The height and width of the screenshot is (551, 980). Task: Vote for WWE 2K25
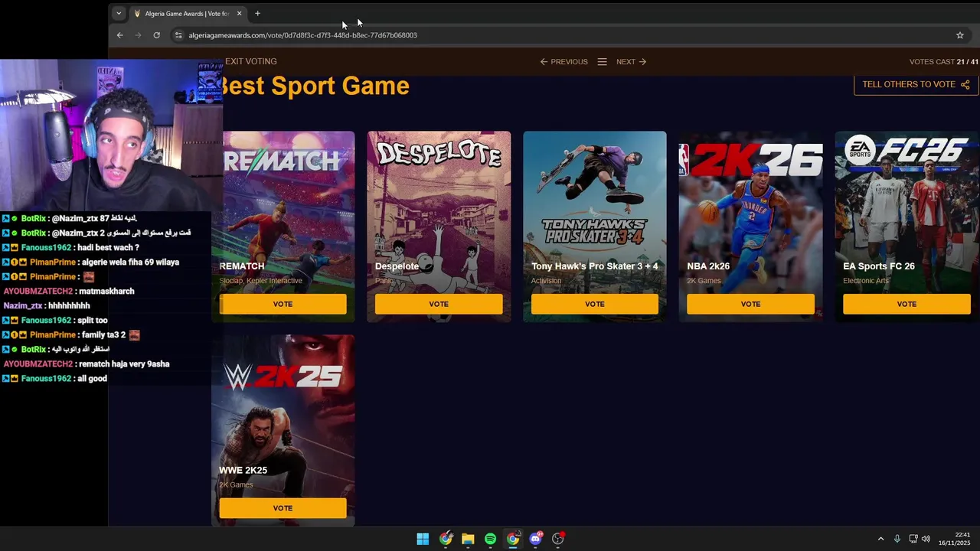click(x=283, y=508)
